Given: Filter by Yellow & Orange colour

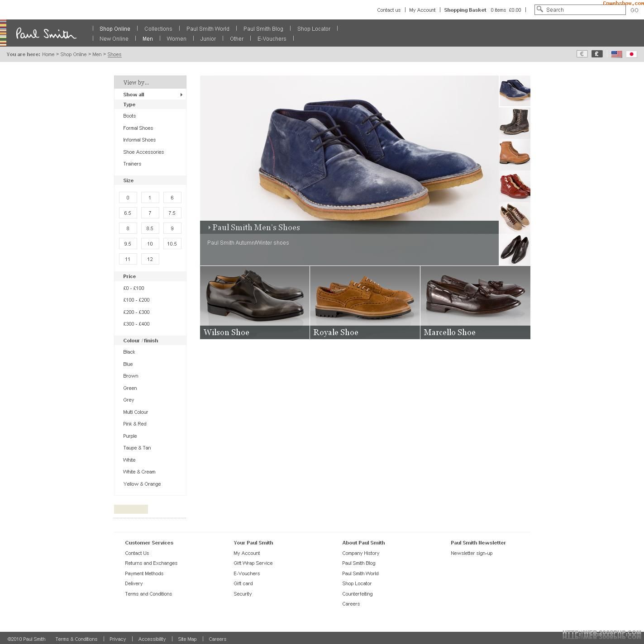Looking at the screenshot, I should [142, 484].
